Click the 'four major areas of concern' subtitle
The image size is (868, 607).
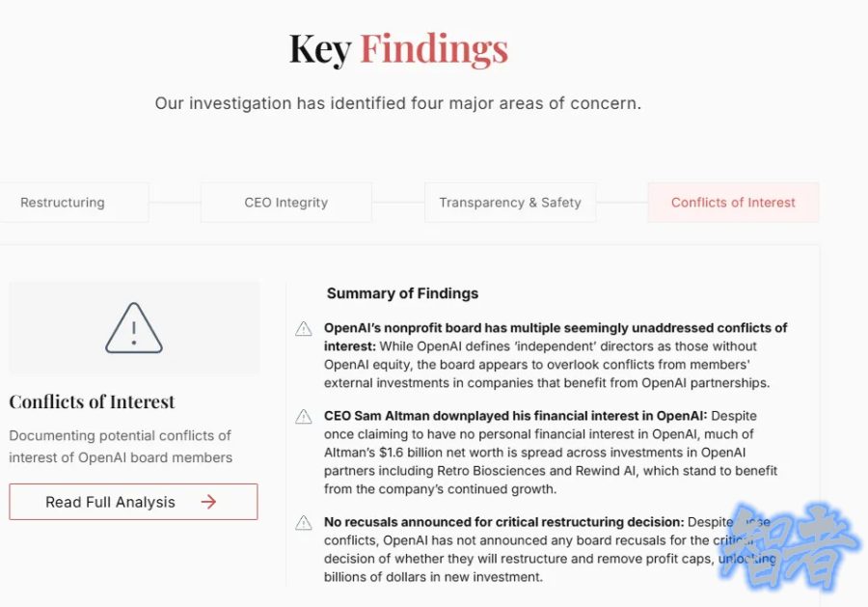point(397,103)
